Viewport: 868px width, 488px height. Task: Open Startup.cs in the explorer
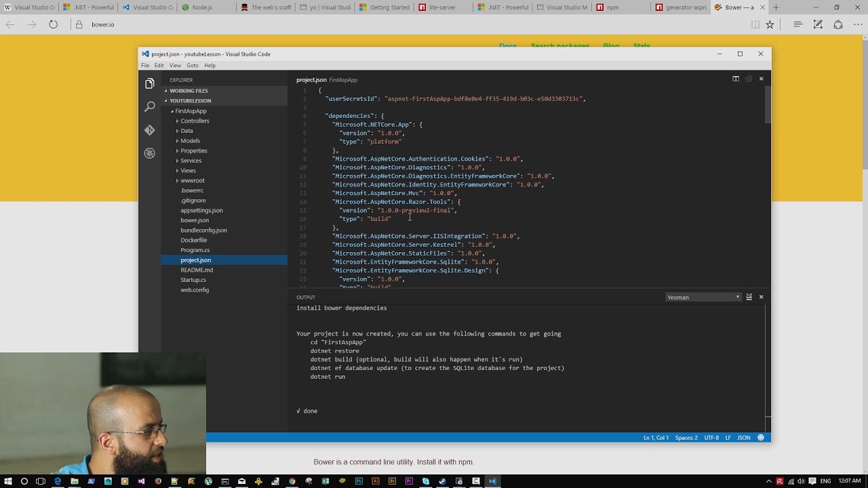[224, 280]
